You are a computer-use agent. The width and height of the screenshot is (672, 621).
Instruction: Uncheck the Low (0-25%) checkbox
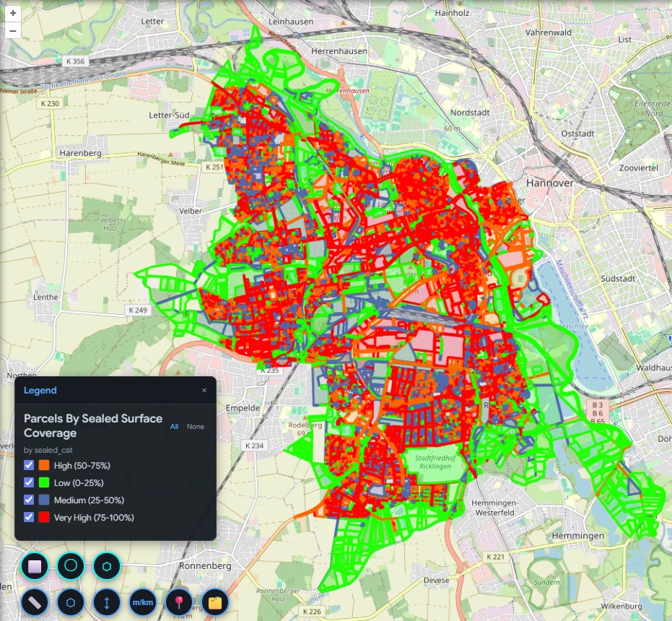pyautogui.click(x=29, y=482)
